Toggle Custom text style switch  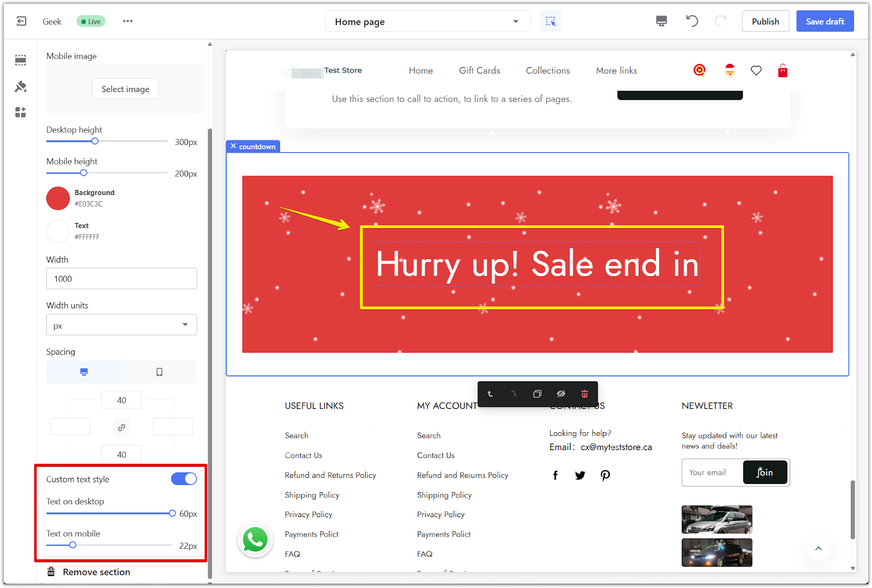[184, 479]
